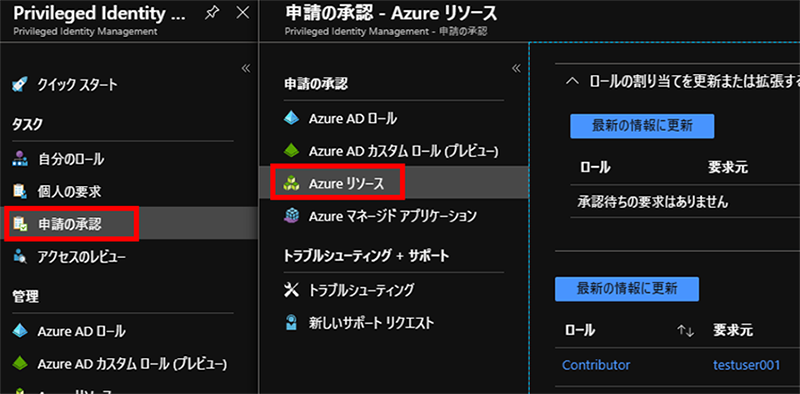Click the ロール header in the upper table
800x394 pixels.
[x=596, y=168]
